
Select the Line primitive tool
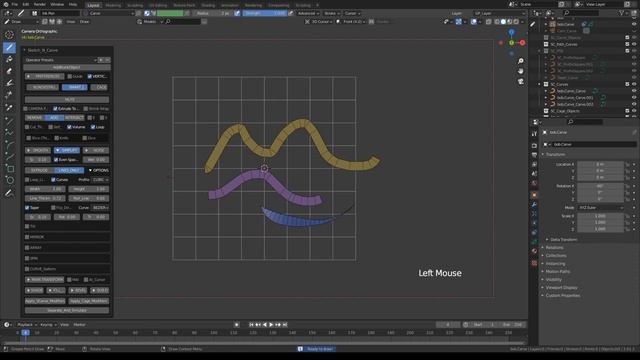pyautogui.click(x=9, y=121)
